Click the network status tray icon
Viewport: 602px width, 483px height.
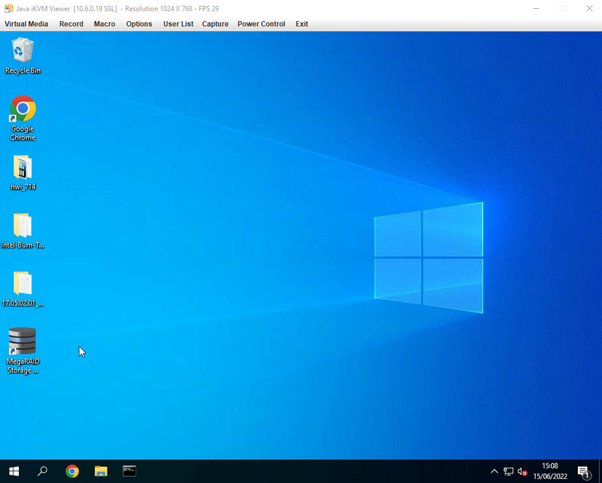(508, 472)
